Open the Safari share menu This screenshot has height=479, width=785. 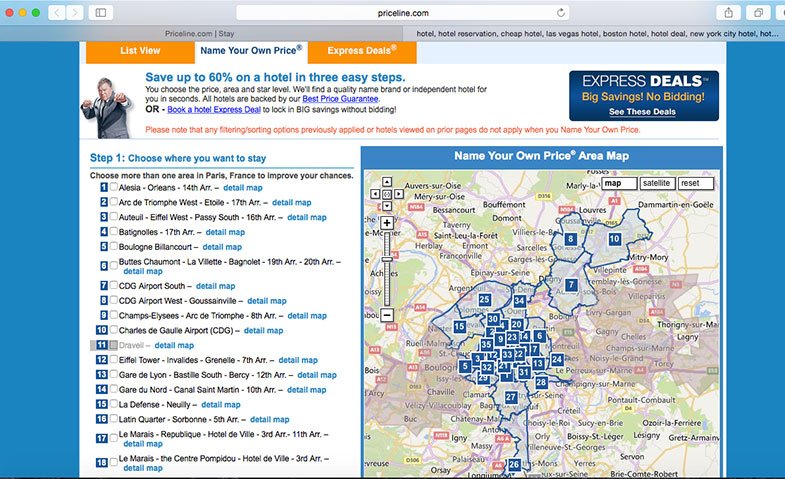pos(727,12)
